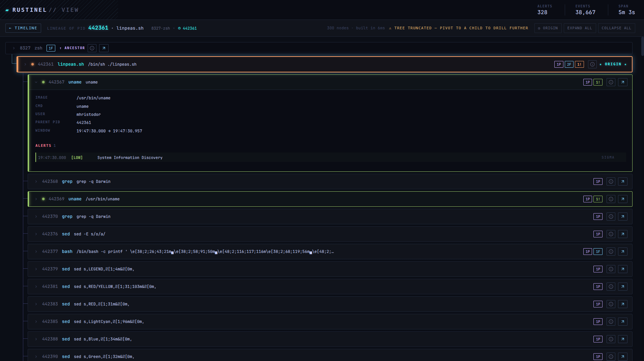Open info icon for 442367 uname
This screenshot has height=361, width=644.
point(611,82)
